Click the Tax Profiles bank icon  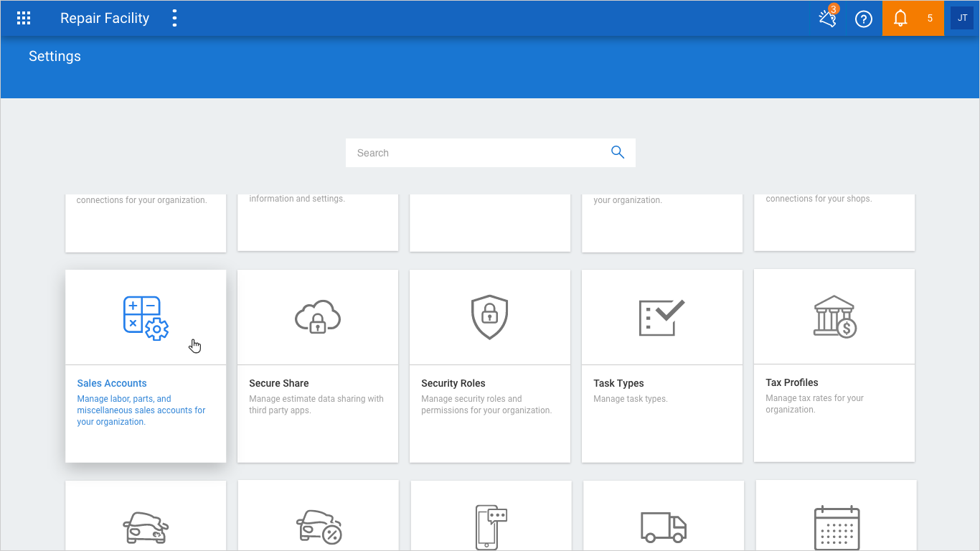[834, 317]
